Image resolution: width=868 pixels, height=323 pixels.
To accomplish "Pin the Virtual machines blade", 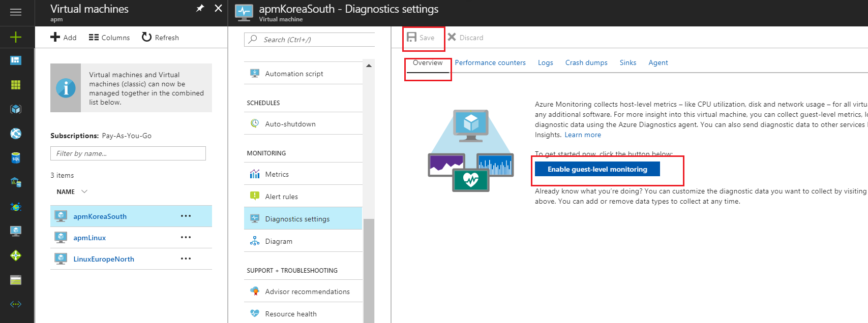I will click(200, 8).
